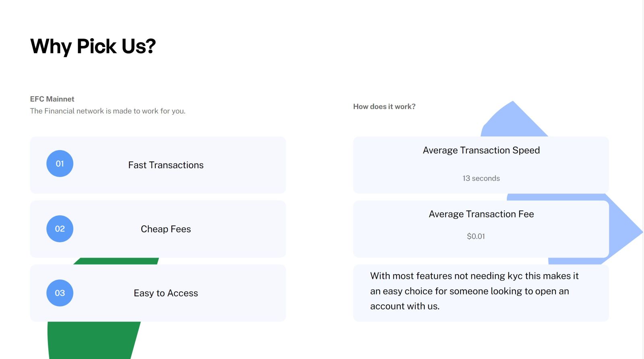Viewport: 644px width, 359px height.
Task: Click the $0.01 fee value
Action: point(476,236)
